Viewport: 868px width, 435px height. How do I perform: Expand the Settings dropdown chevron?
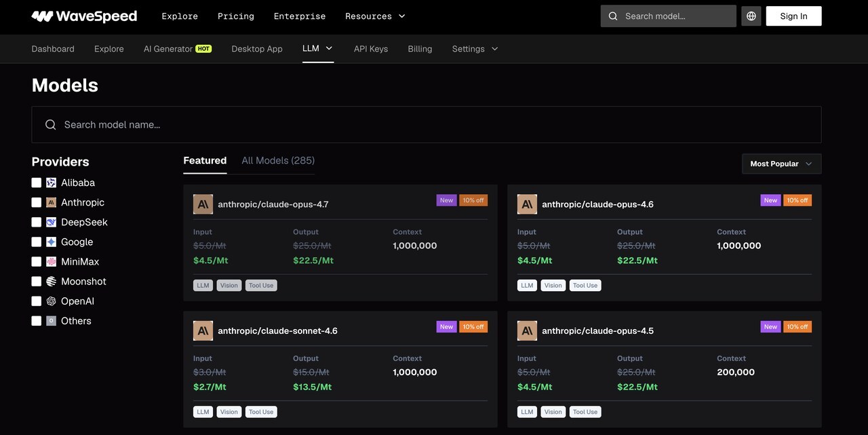click(494, 49)
